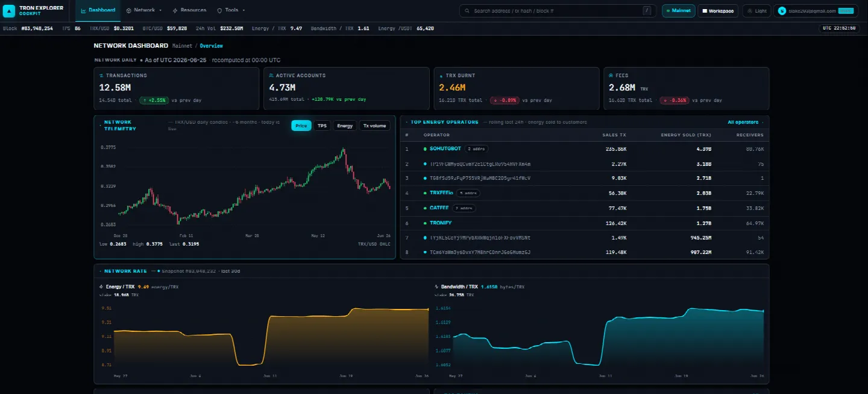
Task: Open the Workspace button
Action: (x=718, y=11)
